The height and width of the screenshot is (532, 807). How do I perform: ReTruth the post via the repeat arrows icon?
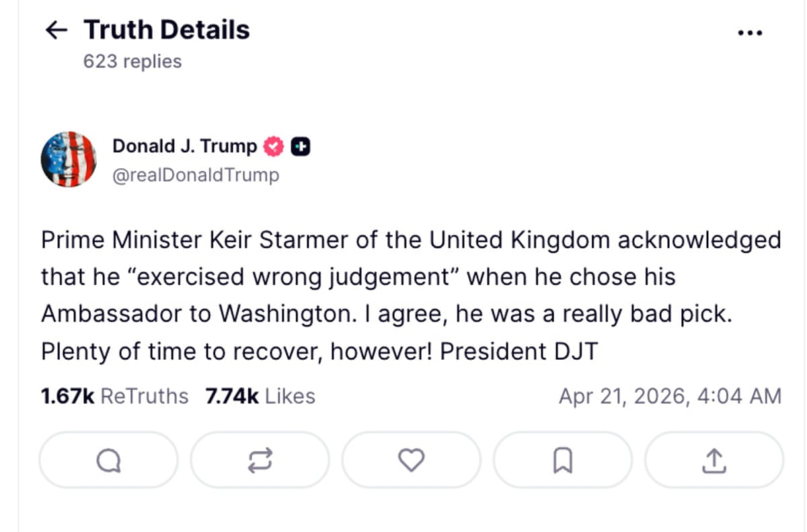[x=260, y=460]
